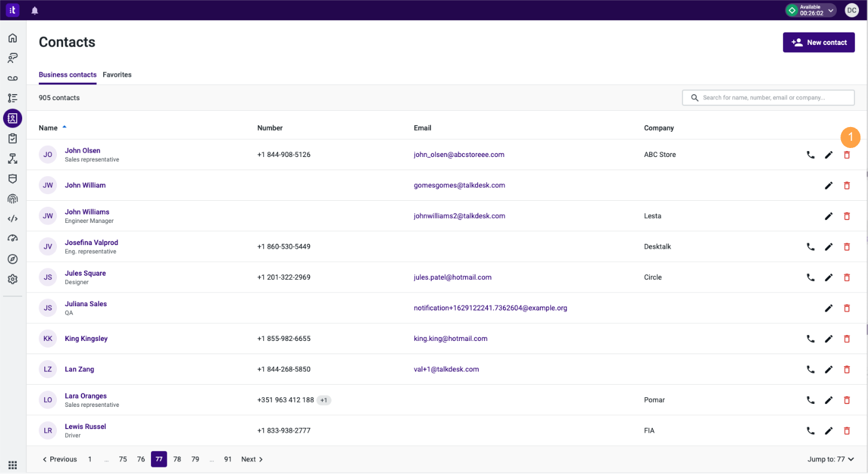Open the activity feed sidebar icon
868x474 pixels.
pos(13,98)
